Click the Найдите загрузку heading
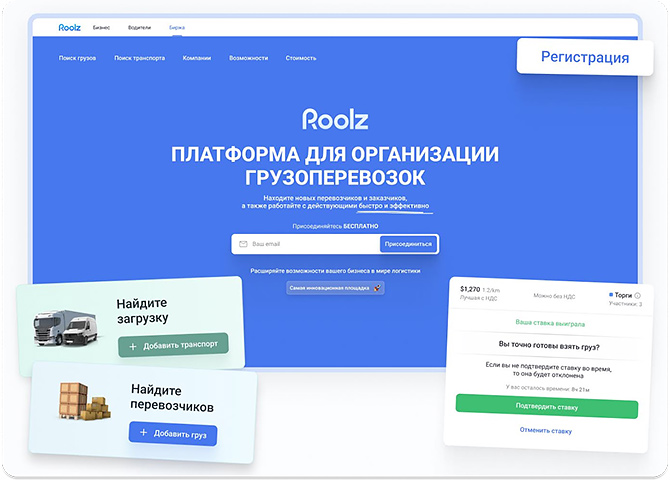This screenshot has height=481, width=670. click(x=142, y=311)
